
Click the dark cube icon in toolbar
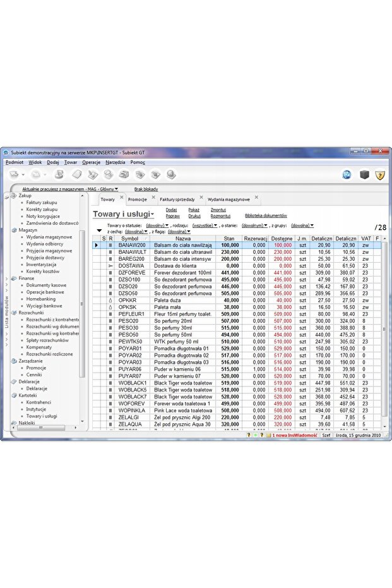[x=364, y=175]
